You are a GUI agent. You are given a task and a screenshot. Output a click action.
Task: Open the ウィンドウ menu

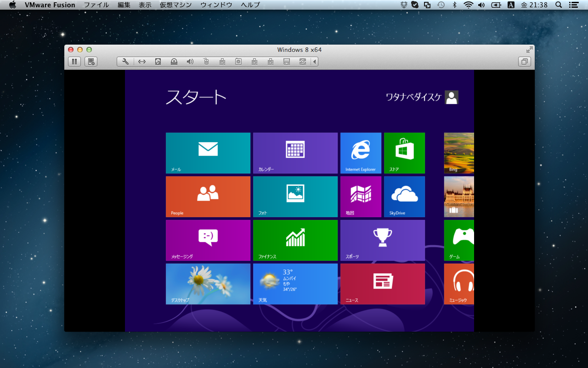point(216,5)
